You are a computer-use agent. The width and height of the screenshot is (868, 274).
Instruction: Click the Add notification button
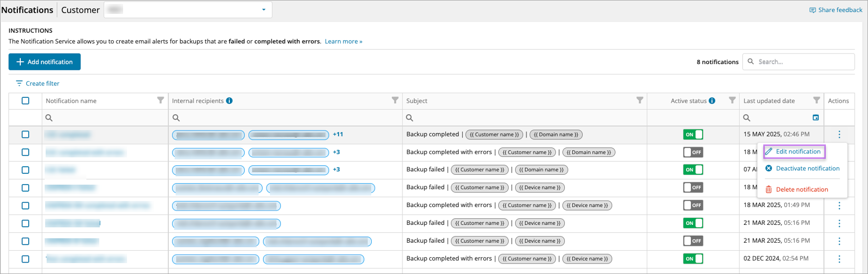coord(45,62)
